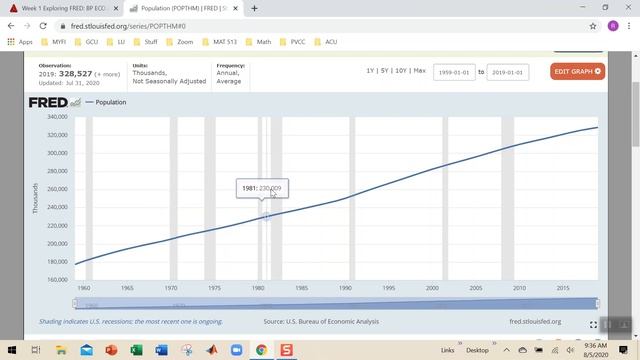Click start date field 1959-01-01
Screen dimensions: 640x360
pyautogui.click(x=454, y=72)
